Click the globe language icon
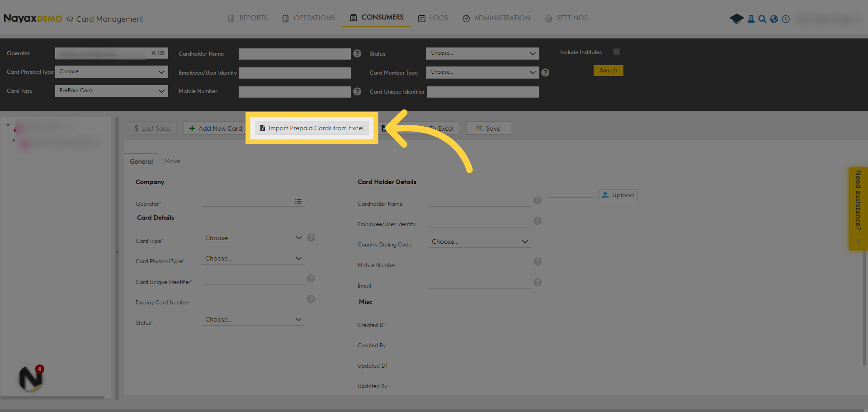 [774, 19]
